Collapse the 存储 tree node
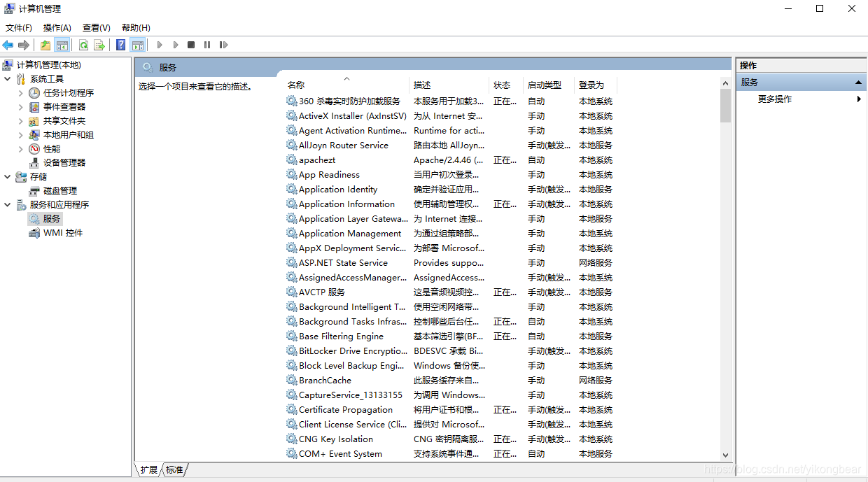 point(8,177)
